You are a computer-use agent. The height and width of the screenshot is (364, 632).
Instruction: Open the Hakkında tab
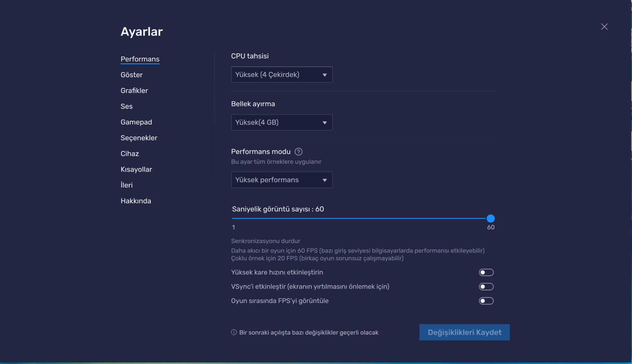[x=136, y=201]
